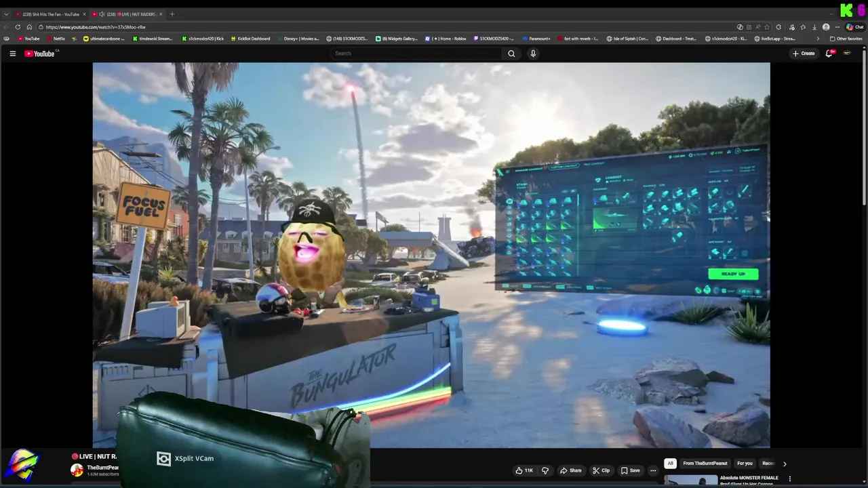This screenshot has height=488, width=868.
Task: Start voice search with the microphone icon
Action: point(533,54)
